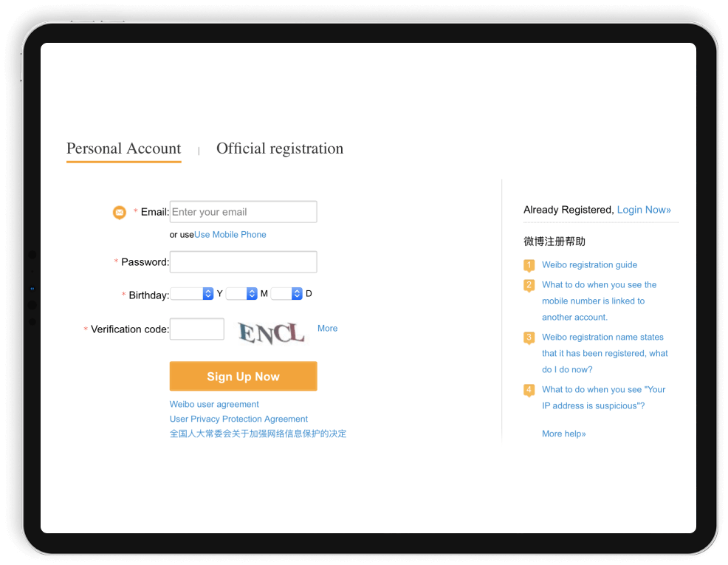Image resolution: width=728 pixels, height=565 pixels.
Task: Click the More help link
Action: [x=563, y=434]
